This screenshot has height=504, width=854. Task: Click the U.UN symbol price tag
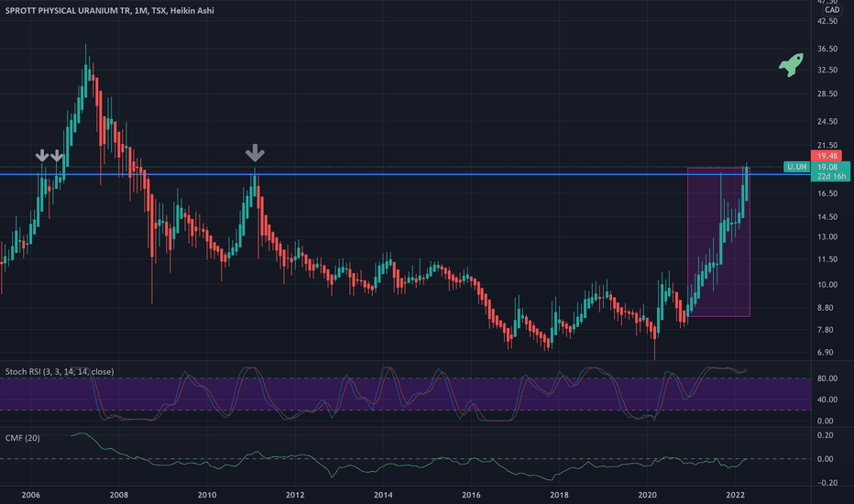point(797,167)
